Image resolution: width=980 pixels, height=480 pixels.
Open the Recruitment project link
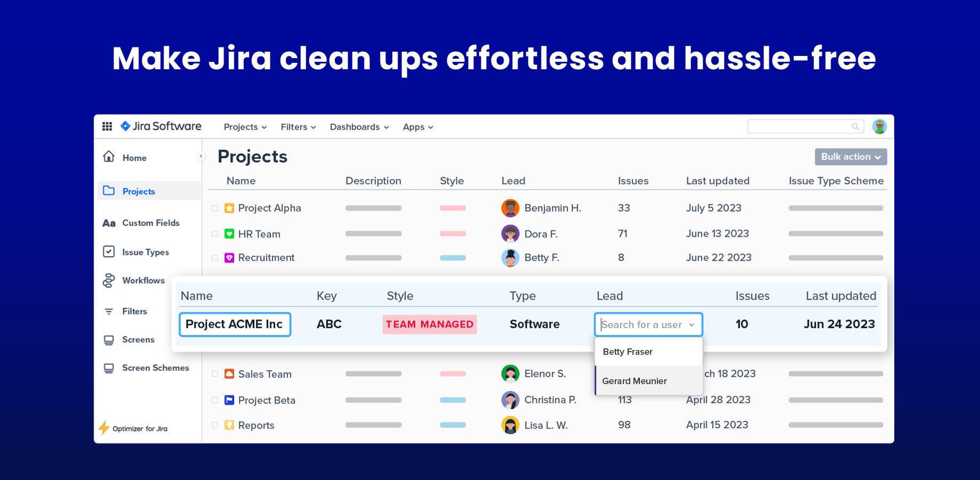[x=266, y=258]
